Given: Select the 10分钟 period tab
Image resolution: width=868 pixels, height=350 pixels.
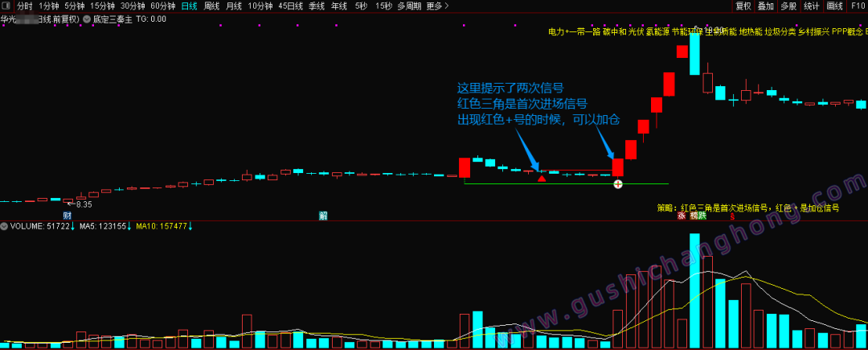Looking at the screenshot, I should 260,6.
